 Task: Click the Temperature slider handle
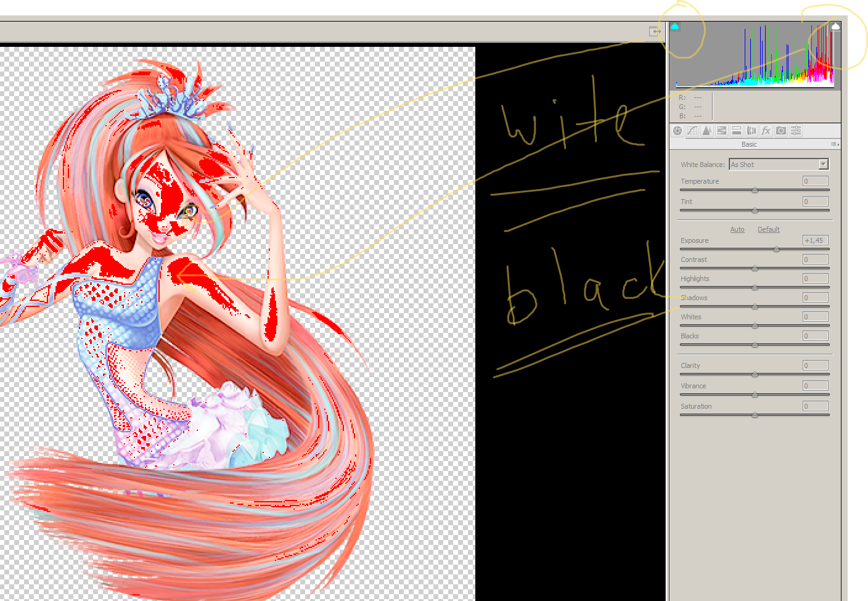pos(755,190)
